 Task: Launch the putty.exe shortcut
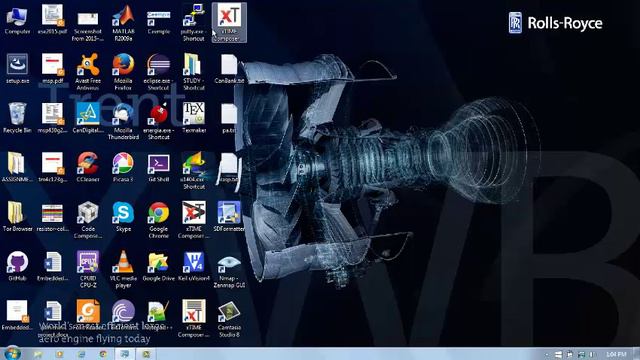pyautogui.click(x=194, y=23)
